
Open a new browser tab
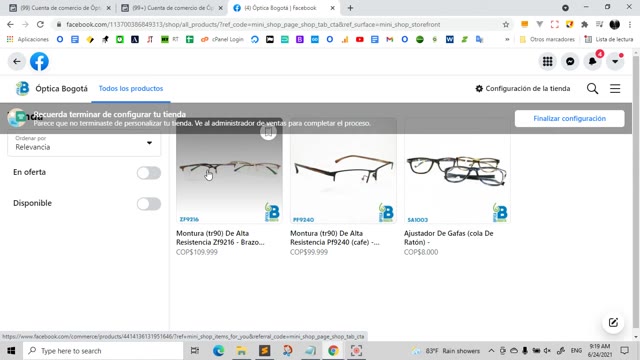click(x=350, y=8)
